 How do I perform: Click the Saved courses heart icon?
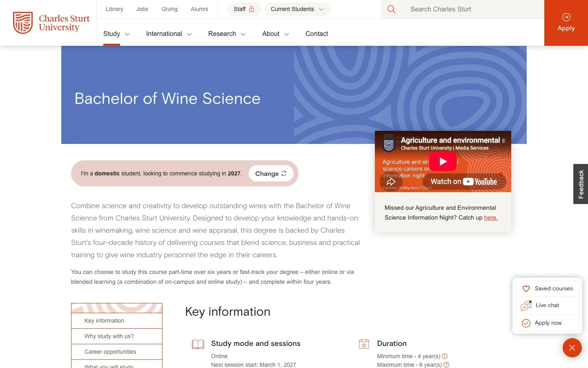pos(526,289)
